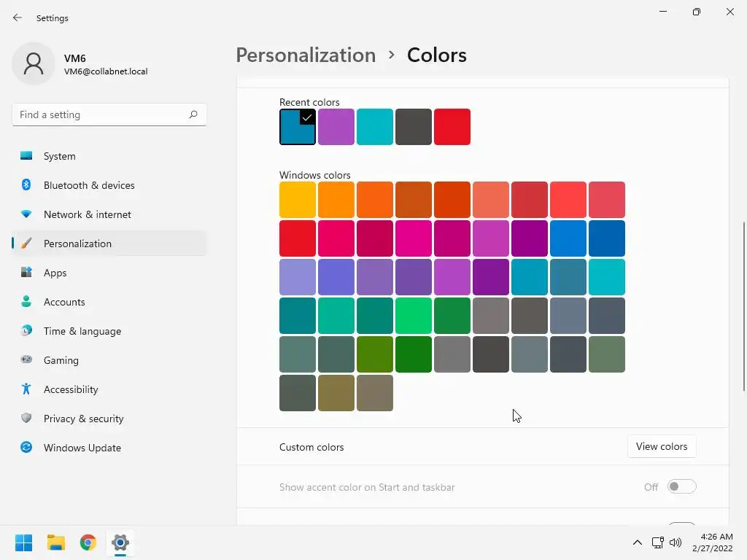
Task: Toggle Show accent color on Start and taskbar
Action: coord(681,487)
